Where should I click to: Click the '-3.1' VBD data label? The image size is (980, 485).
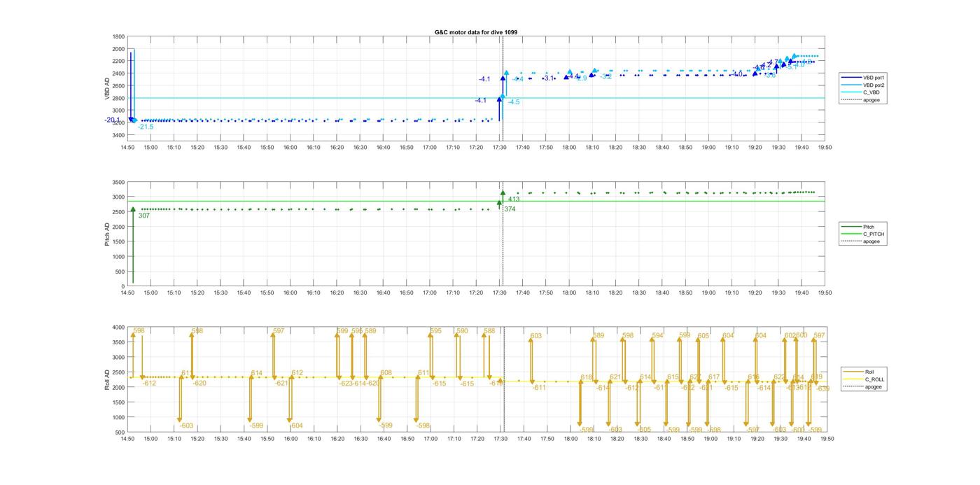coord(548,78)
